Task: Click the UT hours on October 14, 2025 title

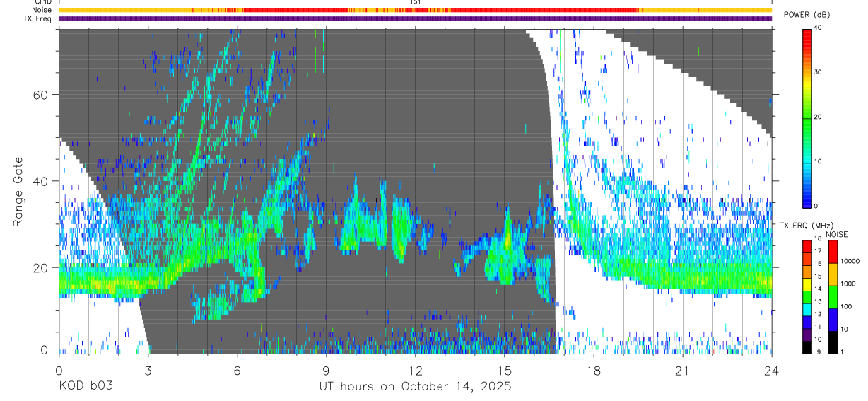Action: pyautogui.click(x=415, y=387)
